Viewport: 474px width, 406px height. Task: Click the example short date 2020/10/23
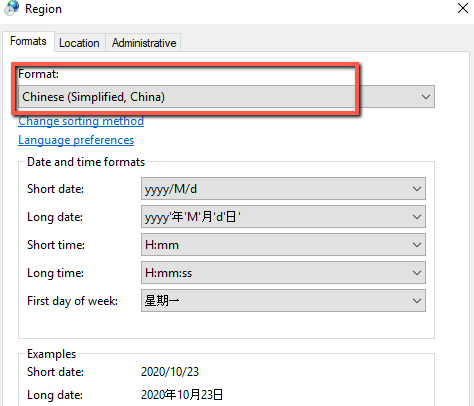[x=170, y=372]
